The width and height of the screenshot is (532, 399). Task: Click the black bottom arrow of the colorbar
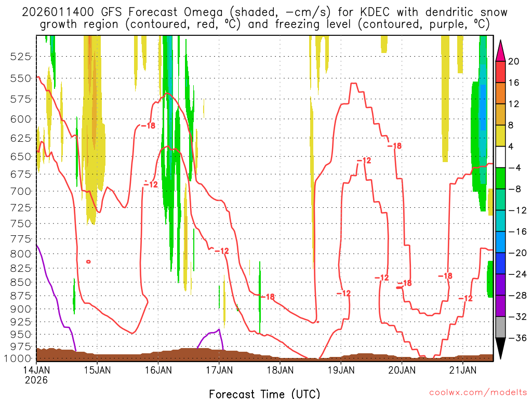(x=500, y=348)
